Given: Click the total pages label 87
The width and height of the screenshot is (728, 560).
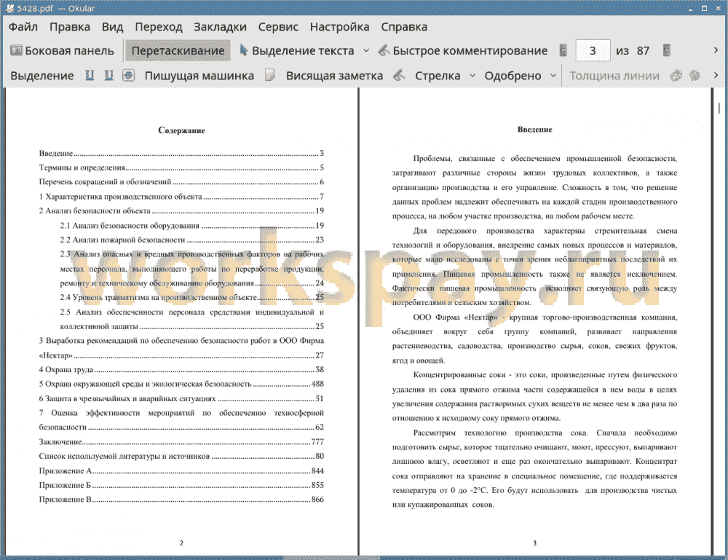Looking at the screenshot, I should click(643, 51).
